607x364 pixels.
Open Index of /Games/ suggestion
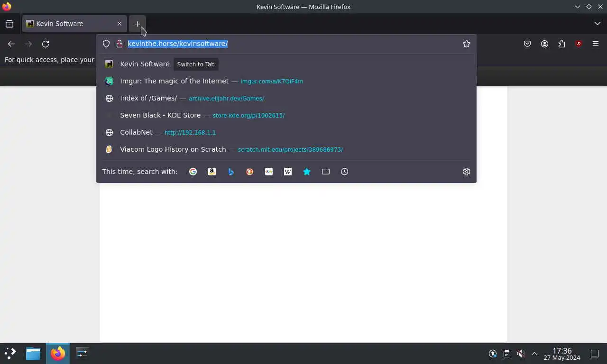[286, 98]
